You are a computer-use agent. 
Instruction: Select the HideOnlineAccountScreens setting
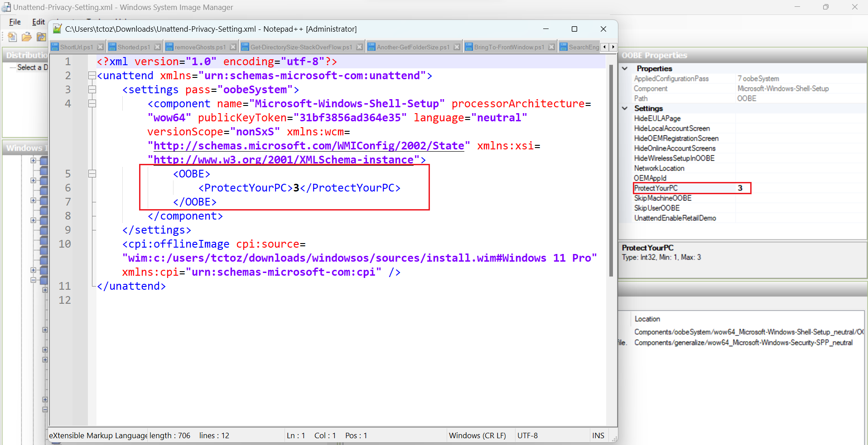pyautogui.click(x=675, y=148)
